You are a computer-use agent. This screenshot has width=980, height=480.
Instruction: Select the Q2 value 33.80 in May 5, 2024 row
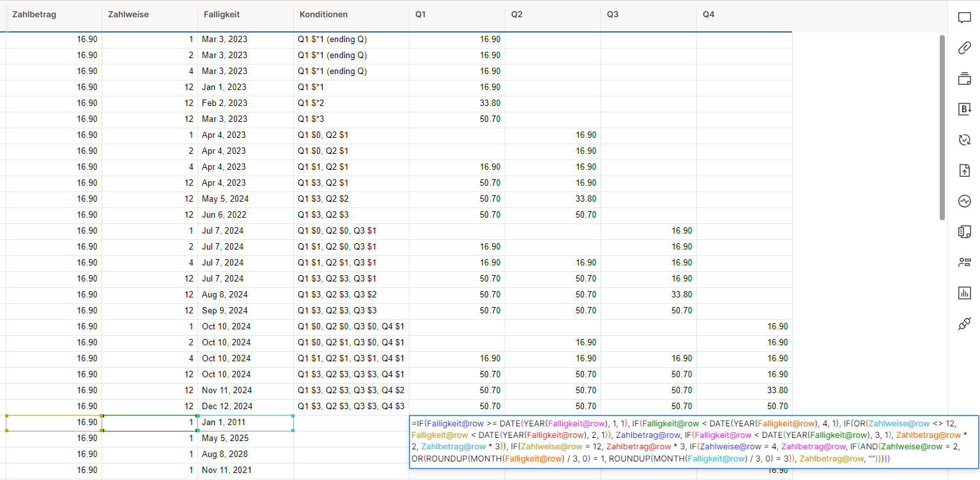553,199
